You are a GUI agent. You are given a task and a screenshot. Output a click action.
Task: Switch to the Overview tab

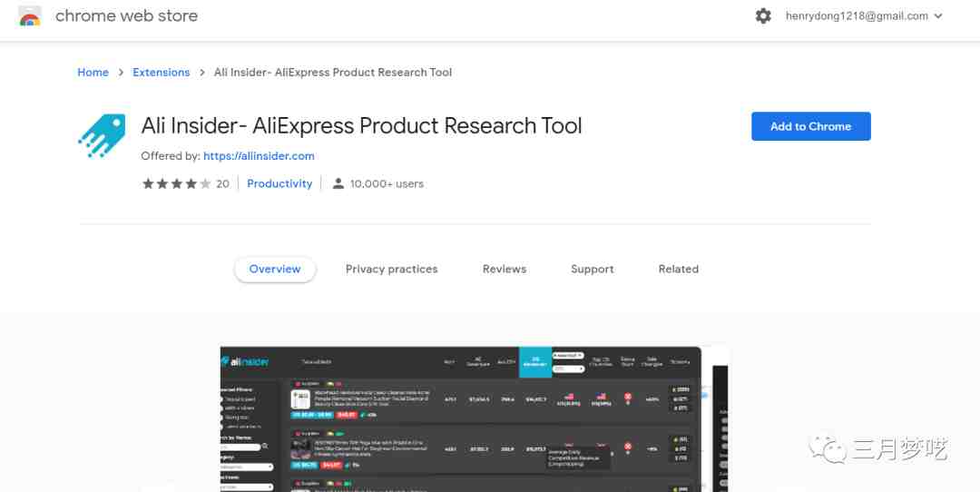coord(275,270)
